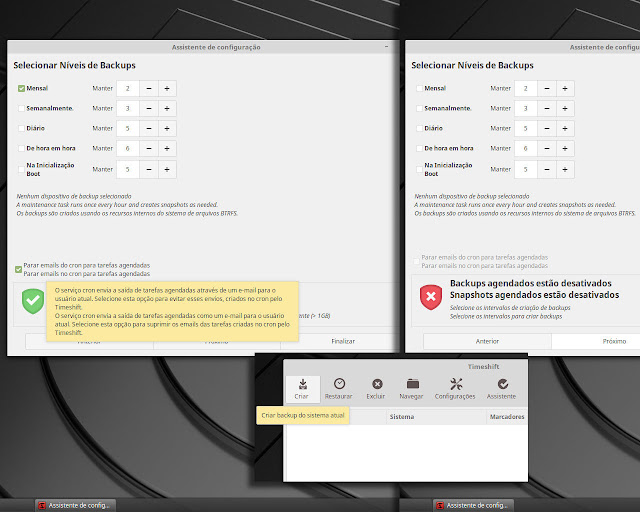Screen dimensions: 640x512
Task: Increase Mensal count with plus, left window
Action: click(x=167, y=88)
